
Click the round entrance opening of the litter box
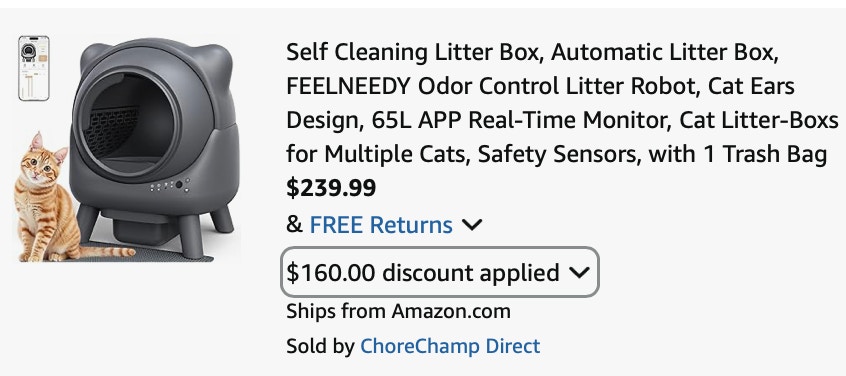128,122
